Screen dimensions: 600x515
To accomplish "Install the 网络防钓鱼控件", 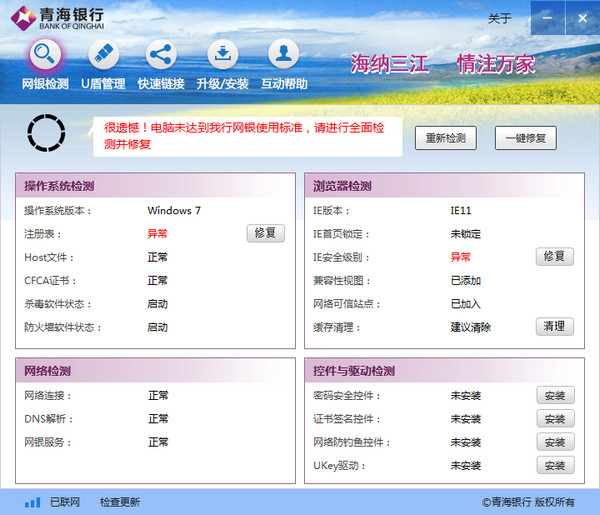I will pyautogui.click(x=555, y=442).
